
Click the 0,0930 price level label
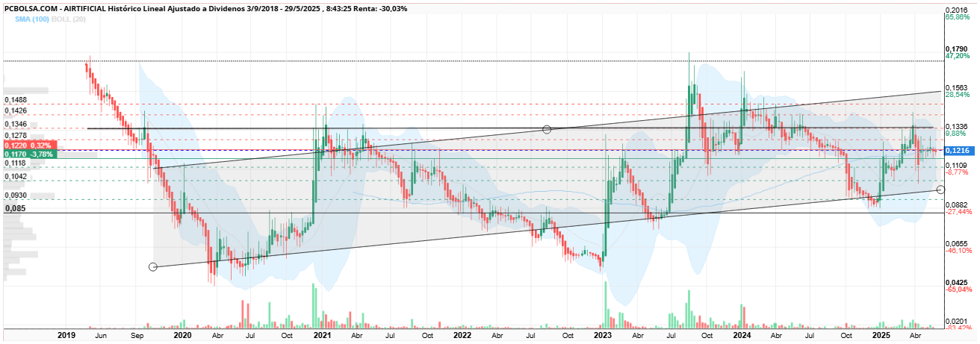(x=16, y=195)
